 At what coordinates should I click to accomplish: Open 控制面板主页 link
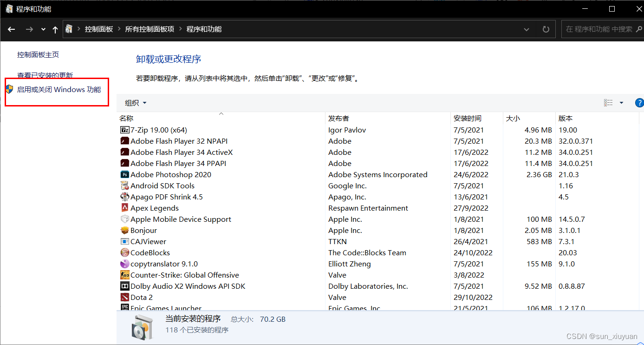(38, 55)
